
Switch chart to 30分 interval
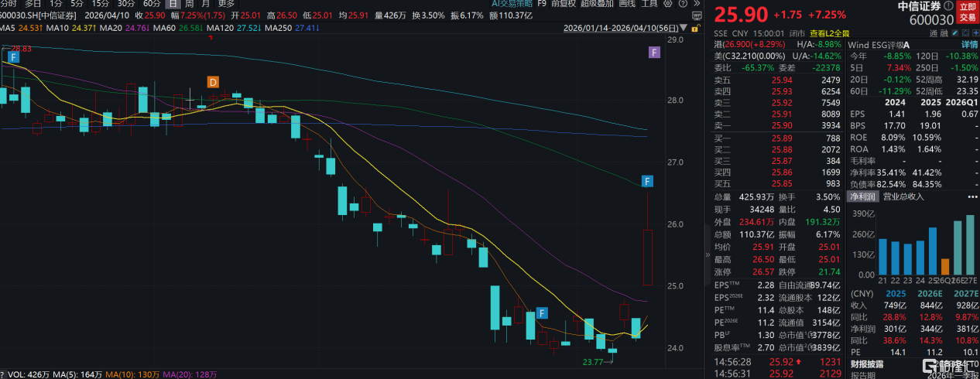point(127,4)
